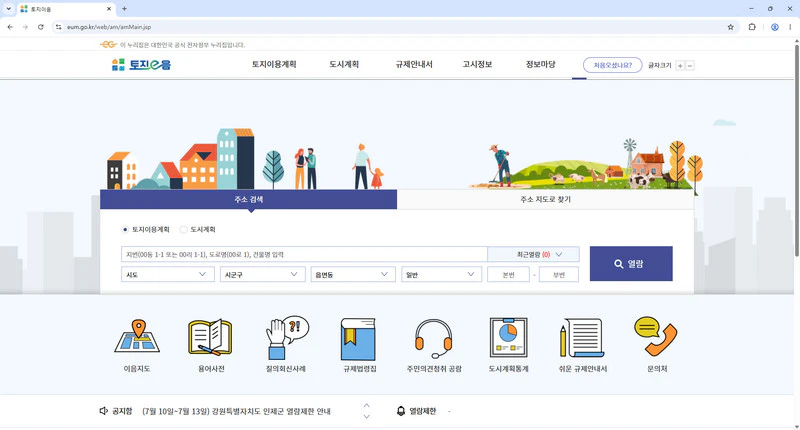Open the 인제군 열람제한 안내 notice link
800x430 pixels.
[236, 411]
